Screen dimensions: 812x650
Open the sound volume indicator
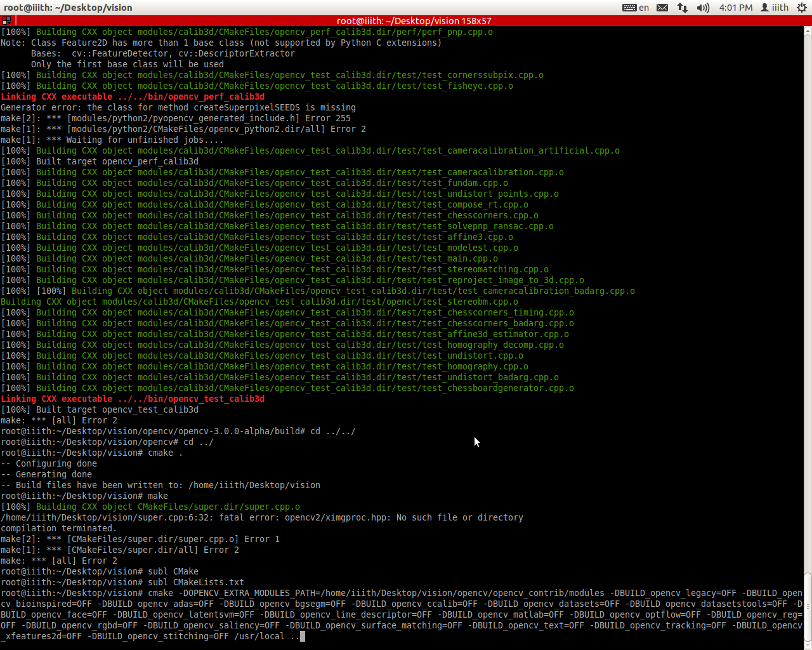(x=703, y=8)
